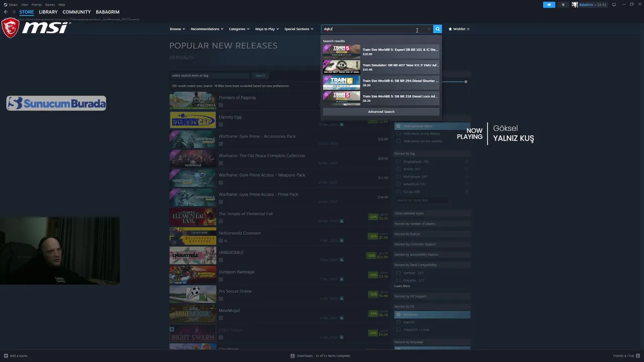The image size is (644, 362).
Task: Go forward with the right arrow
Action: [x=14, y=12]
